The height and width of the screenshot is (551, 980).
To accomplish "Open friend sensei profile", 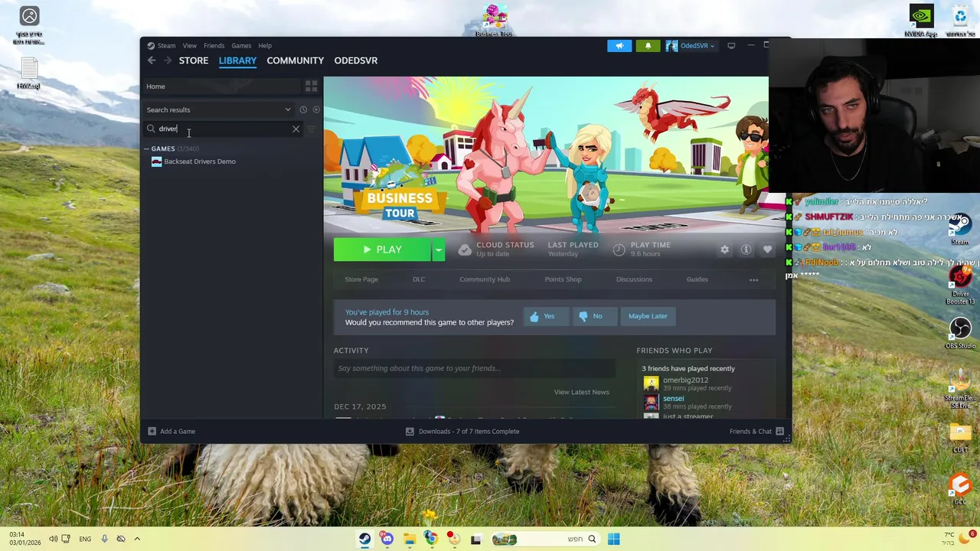I will click(673, 399).
